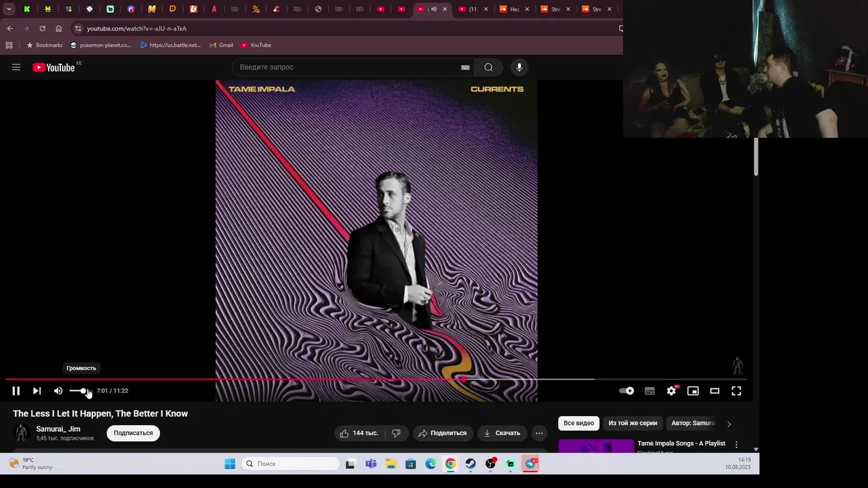Viewport: 868px width, 488px height.
Task: Dislike the video
Action: tap(396, 433)
